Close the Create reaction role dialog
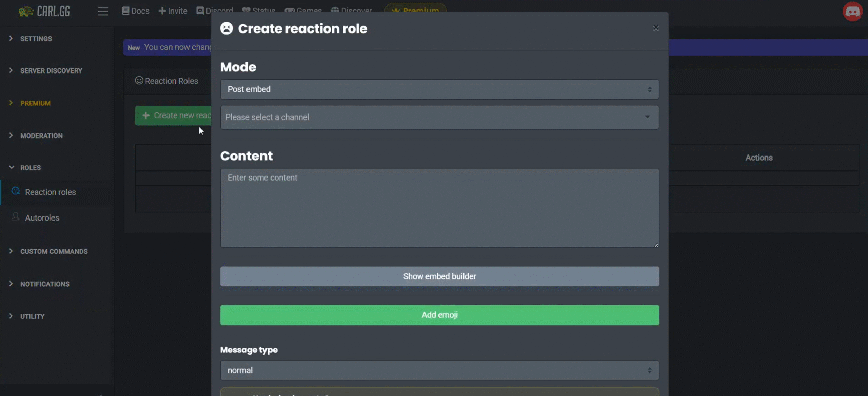 pos(656,28)
